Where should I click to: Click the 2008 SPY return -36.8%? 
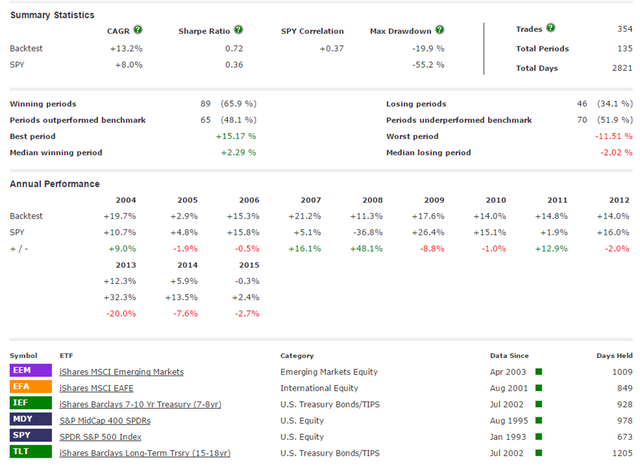point(368,233)
